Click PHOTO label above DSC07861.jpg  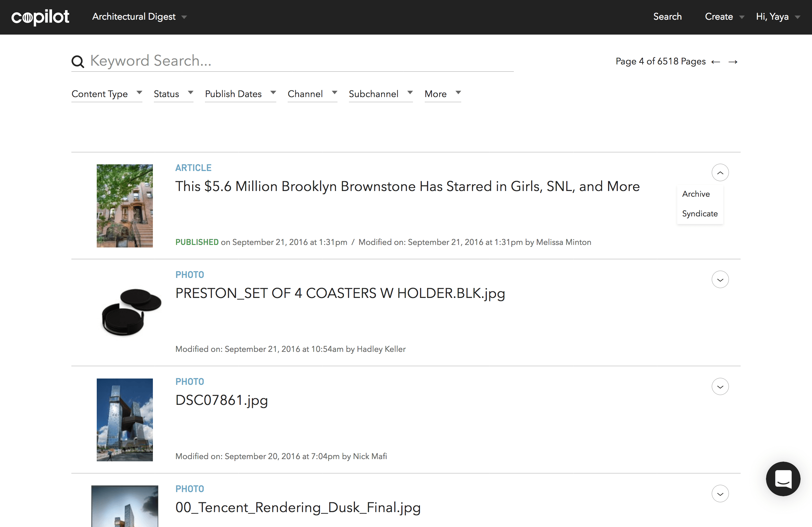click(190, 382)
